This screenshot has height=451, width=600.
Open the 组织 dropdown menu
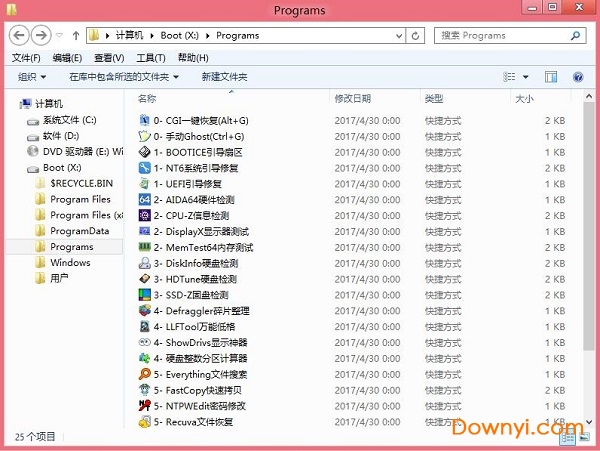[32, 77]
